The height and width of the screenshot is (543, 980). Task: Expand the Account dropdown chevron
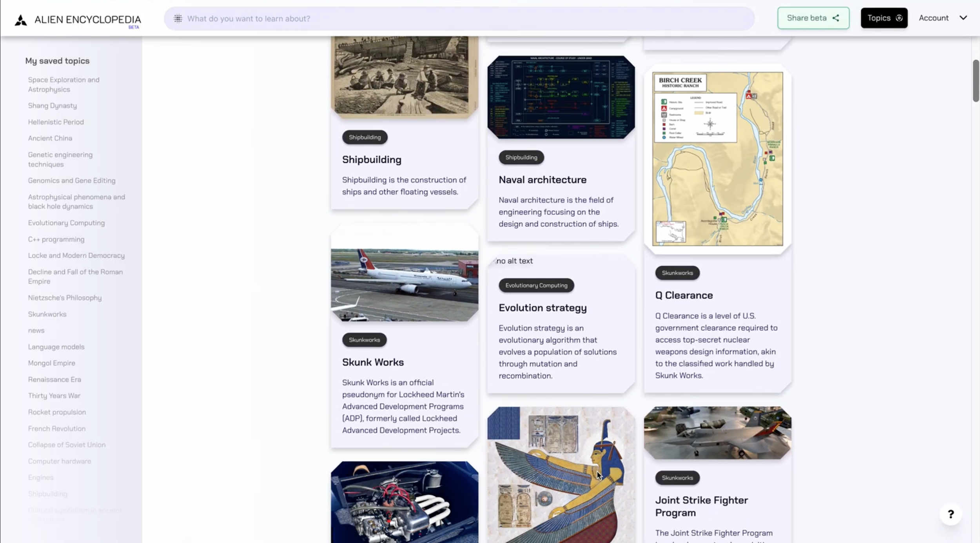tap(963, 18)
